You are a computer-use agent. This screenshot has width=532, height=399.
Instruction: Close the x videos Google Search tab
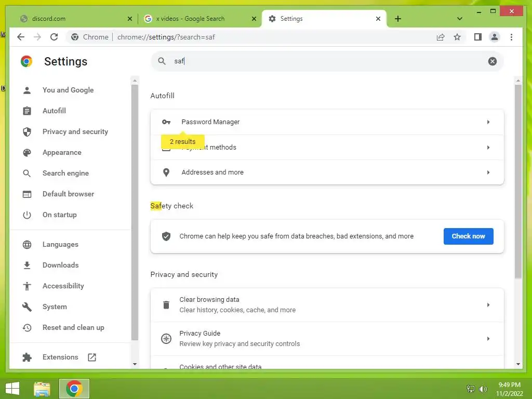coord(254,19)
